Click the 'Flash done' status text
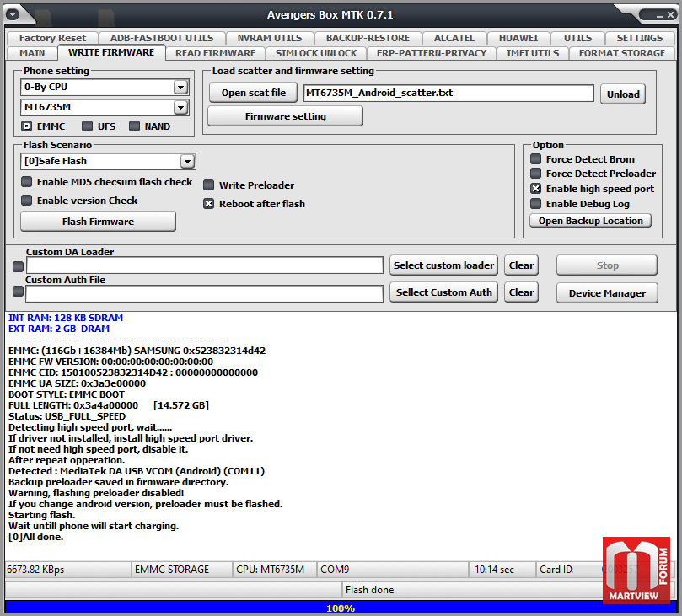This screenshot has height=616, width=682. tap(369, 590)
